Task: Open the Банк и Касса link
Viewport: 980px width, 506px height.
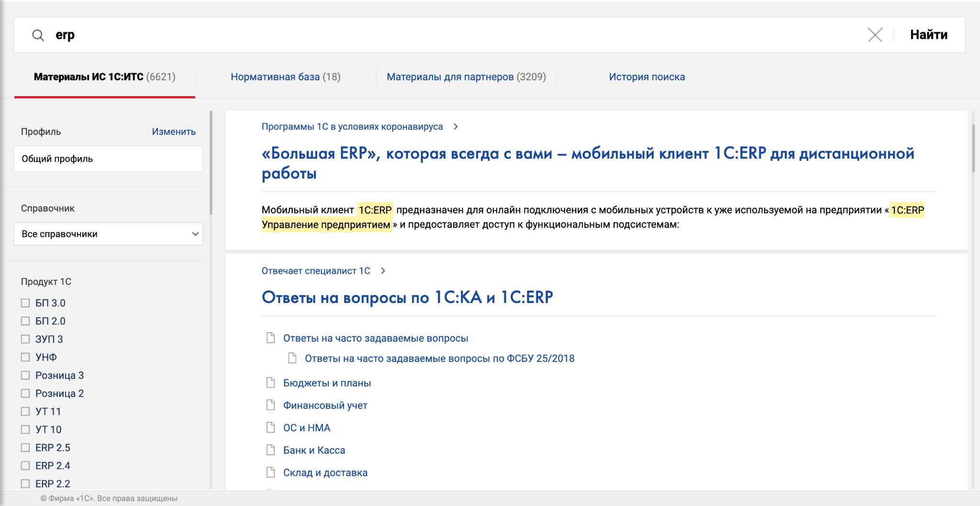Action: click(x=314, y=450)
